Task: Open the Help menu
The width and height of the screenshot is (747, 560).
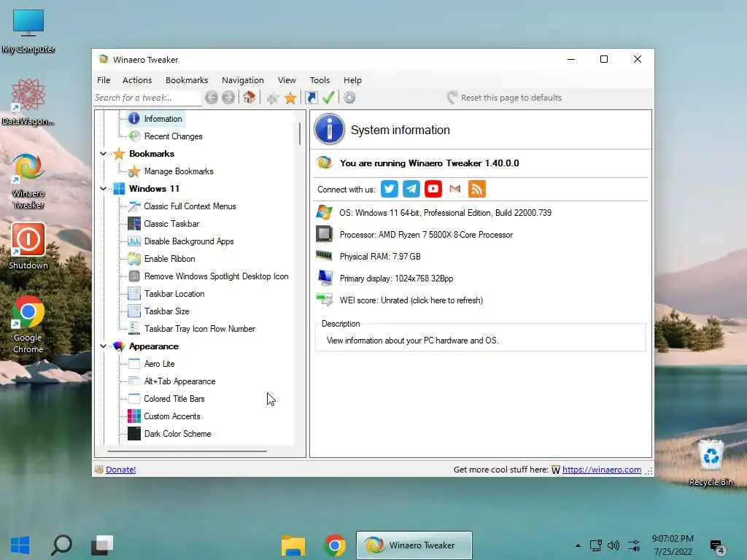Action: [352, 80]
